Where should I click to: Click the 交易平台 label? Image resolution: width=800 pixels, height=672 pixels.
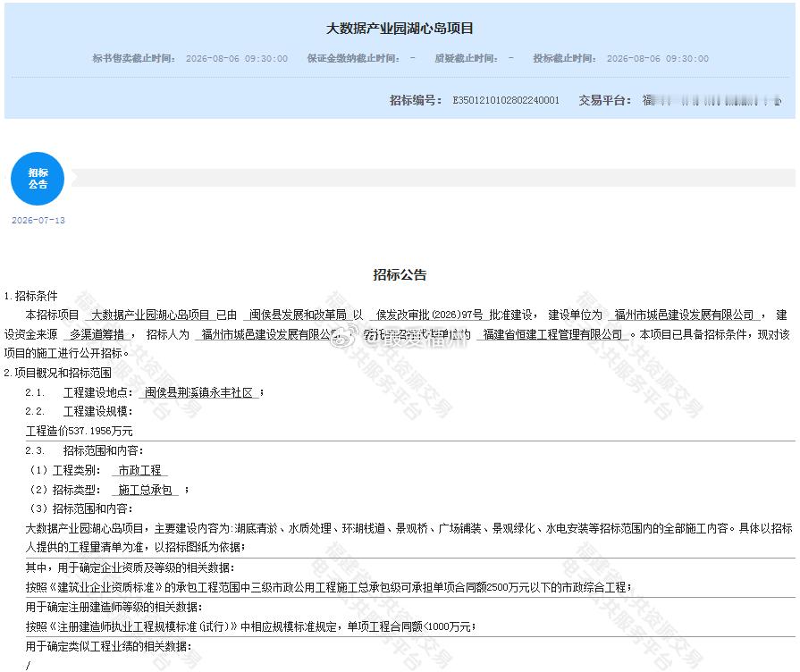click(604, 100)
